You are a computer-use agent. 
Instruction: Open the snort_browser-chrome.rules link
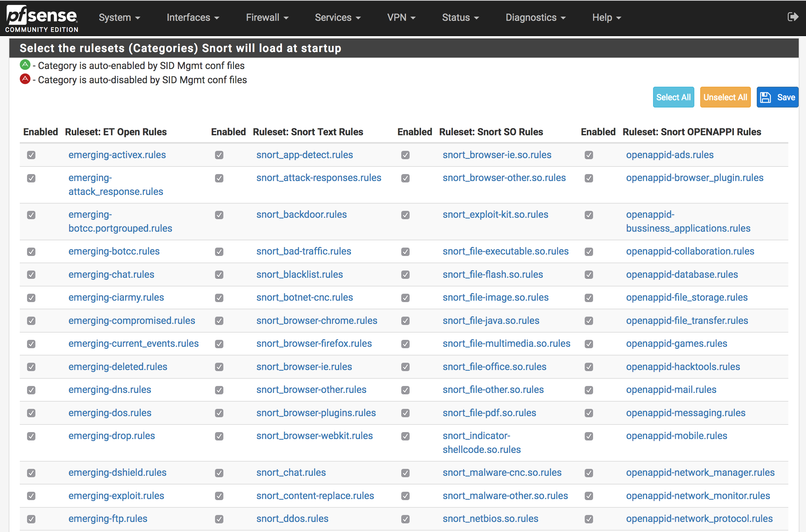317,320
